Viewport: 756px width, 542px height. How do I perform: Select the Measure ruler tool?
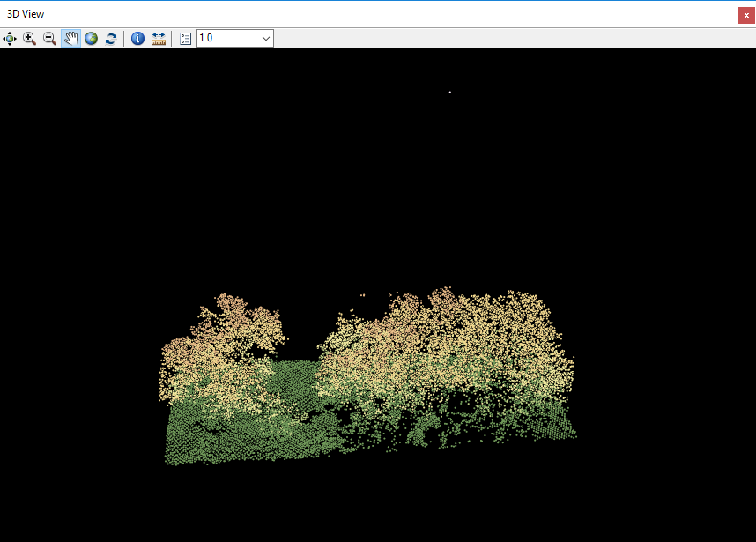[158, 39]
